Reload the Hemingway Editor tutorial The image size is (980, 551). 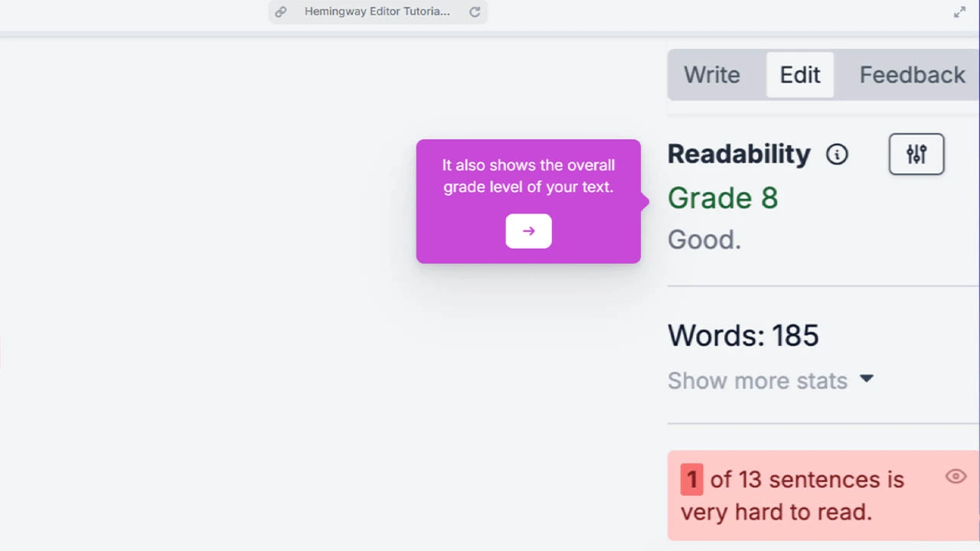click(x=475, y=11)
